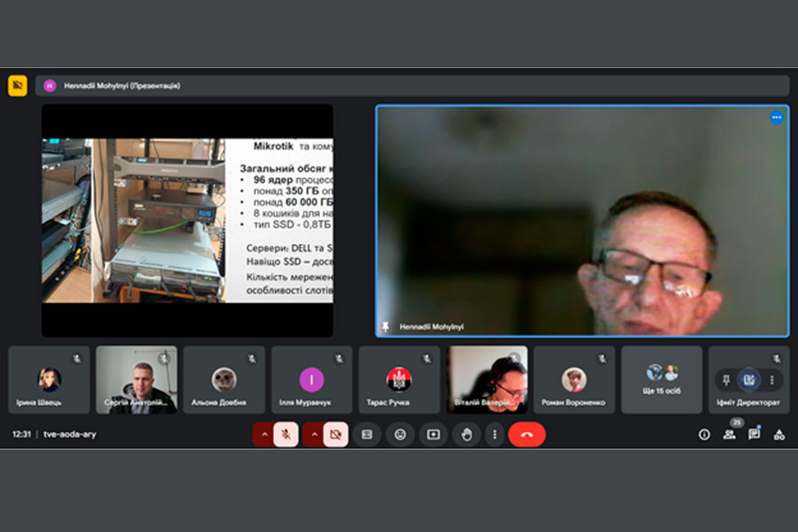Image resolution: width=798 pixels, height=532 pixels.
Task: Unpin Hennadii Mohylnyi's video with the pin icon
Action: (x=386, y=326)
